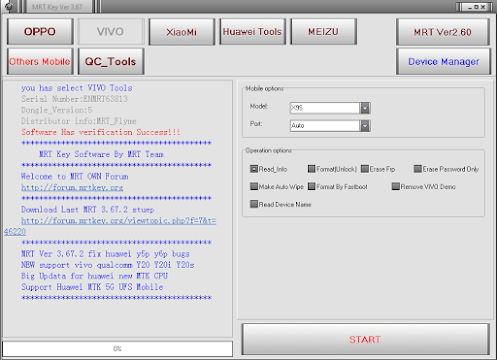Open the forum.mrtkey.org link
Viewport: 497px width, 360px height.
[x=72, y=188]
